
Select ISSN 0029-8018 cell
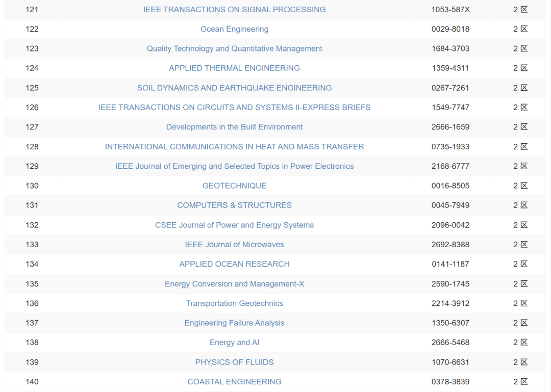pos(450,29)
